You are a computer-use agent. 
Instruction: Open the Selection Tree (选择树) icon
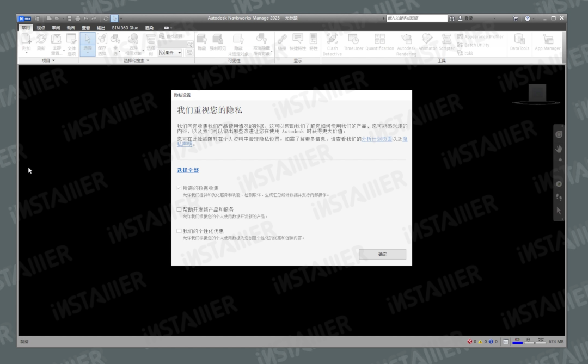tap(151, 39)
